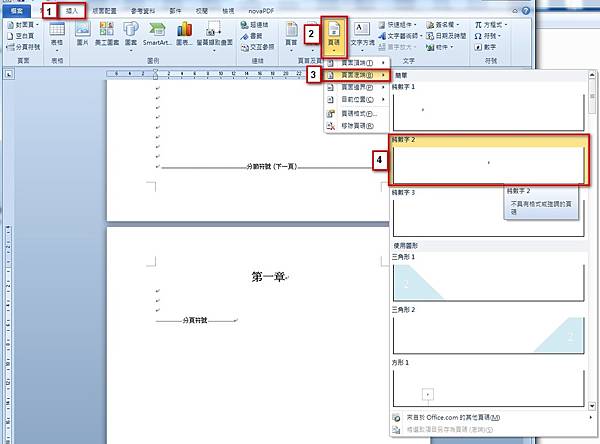Click the vertical ruler at window's left
Viewport: 600px width, 444px height.
tap(8, 333)
